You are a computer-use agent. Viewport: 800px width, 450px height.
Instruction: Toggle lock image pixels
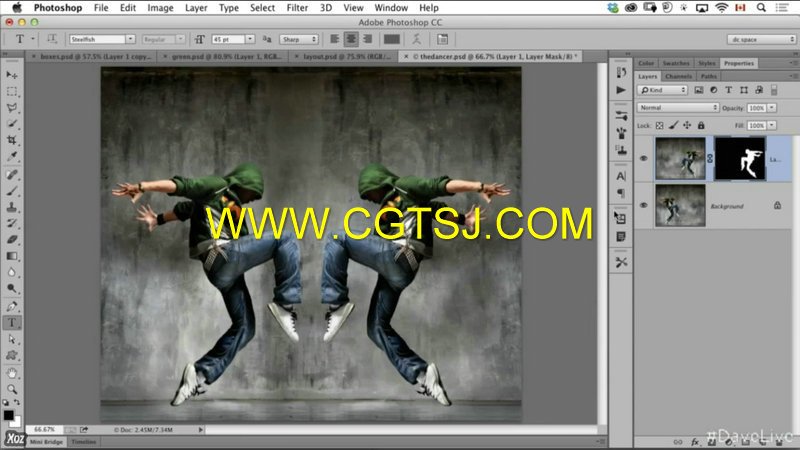pyautogui.click(x=673, y=126)
